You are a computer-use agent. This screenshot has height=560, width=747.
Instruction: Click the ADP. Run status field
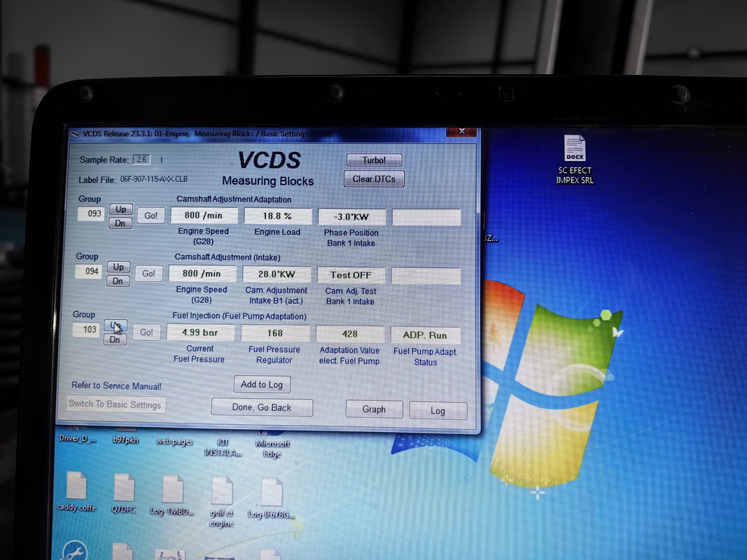(426, 335)
